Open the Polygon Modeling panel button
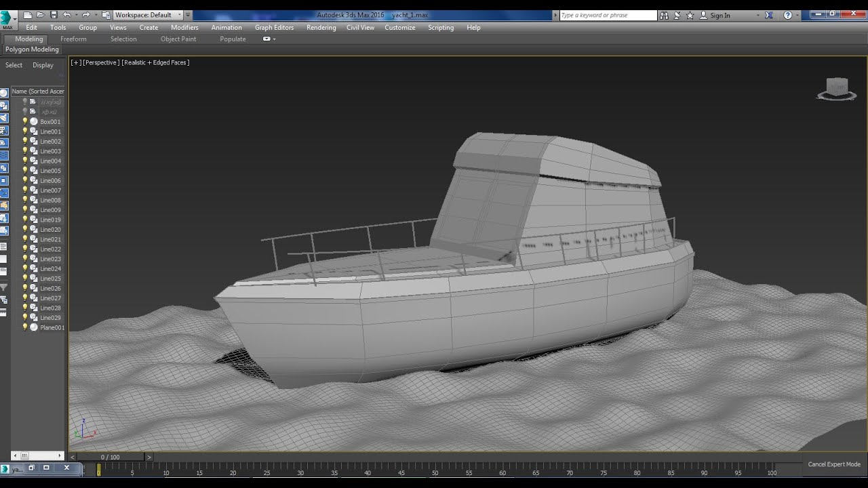The height and width of the screenshot is (488, 868). coord(32,49)
